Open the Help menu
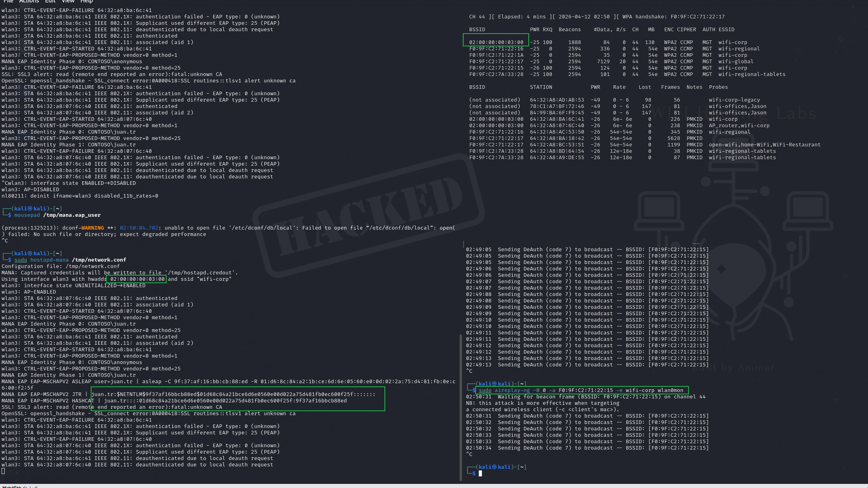The width and height of the screenshot is (868, 488). point(87,2)
